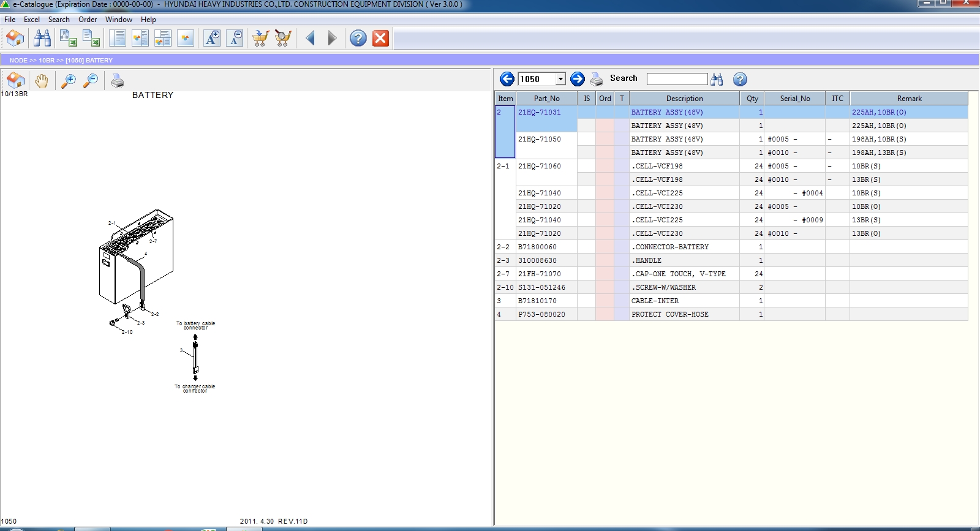Add the selected part to the order cart

click(260, 39)
